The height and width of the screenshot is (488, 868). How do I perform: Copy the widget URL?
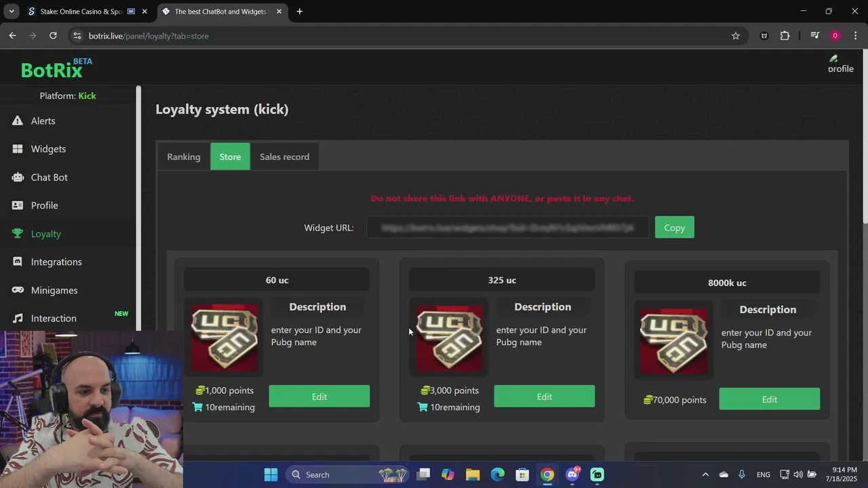(674, 228)
